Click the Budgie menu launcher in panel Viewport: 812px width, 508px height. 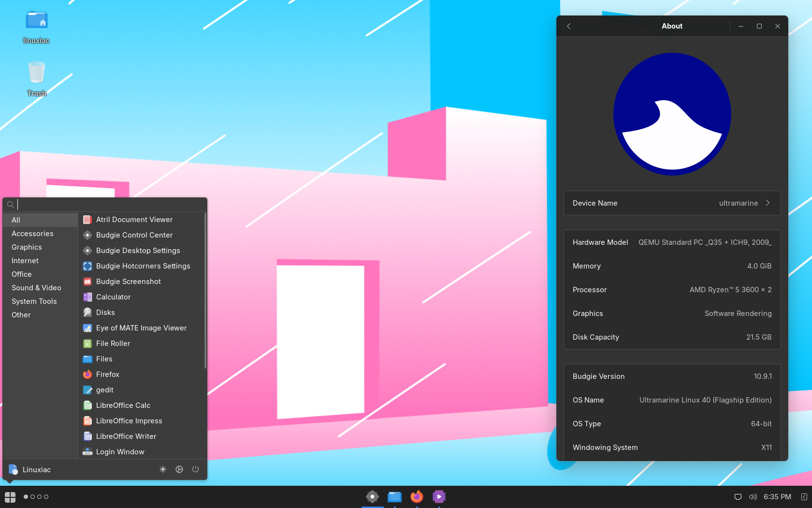tap(10, 497)
